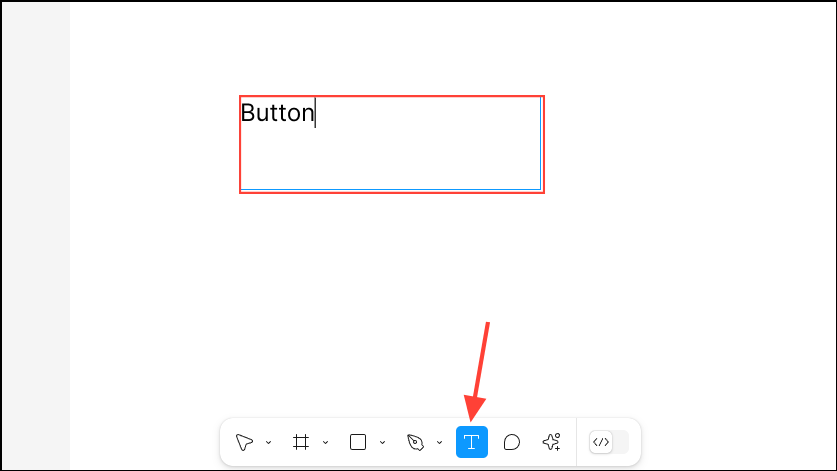Expand the Move tool options chevron
This screenshot has width=837, height=471.
[x=269, y=443]
